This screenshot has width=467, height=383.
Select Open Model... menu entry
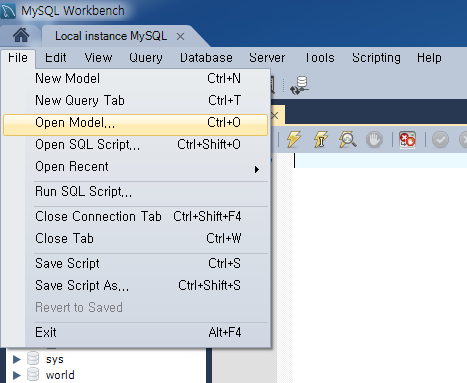coord(135,125)
